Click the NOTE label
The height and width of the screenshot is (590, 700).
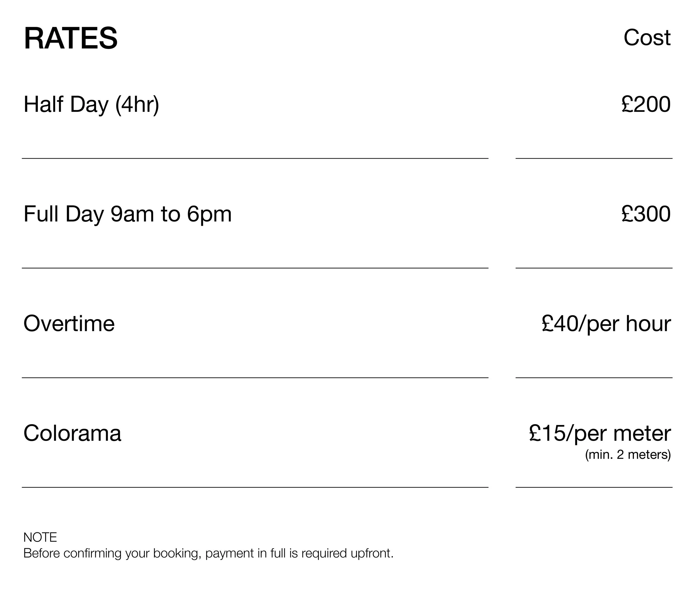pos(40,537)
